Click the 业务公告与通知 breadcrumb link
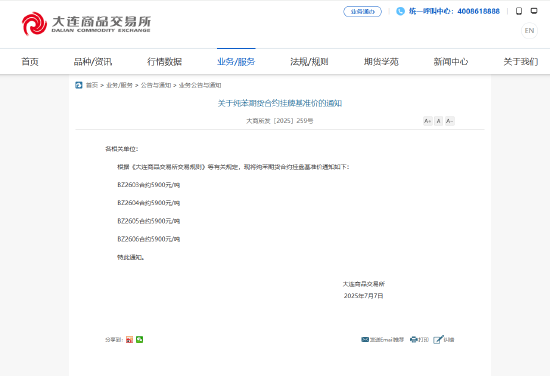Screen dimensions: 550x376 (200, 85)
